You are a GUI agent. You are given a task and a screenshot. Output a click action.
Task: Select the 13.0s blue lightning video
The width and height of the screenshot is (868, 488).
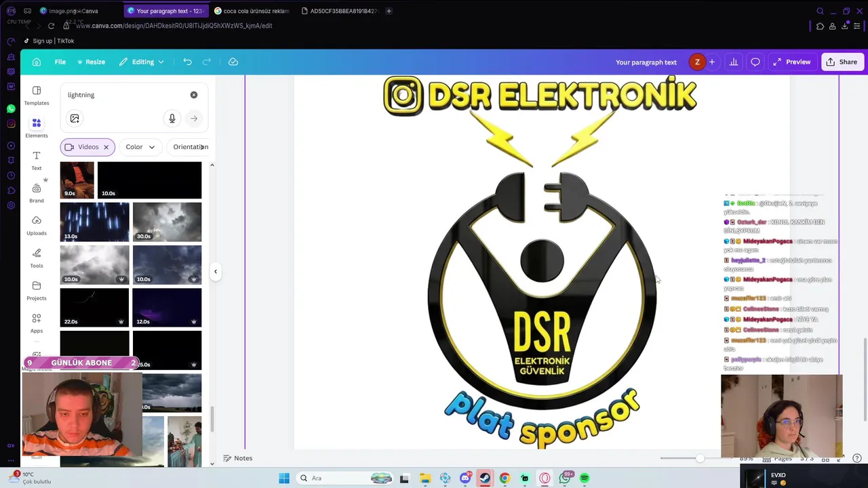click(x=94, y=222)
